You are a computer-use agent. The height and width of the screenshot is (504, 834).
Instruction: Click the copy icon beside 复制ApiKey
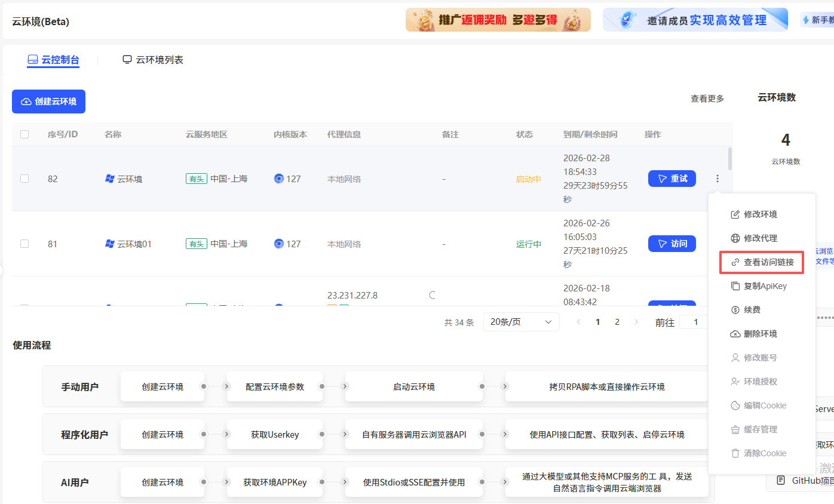coord(734,285)
